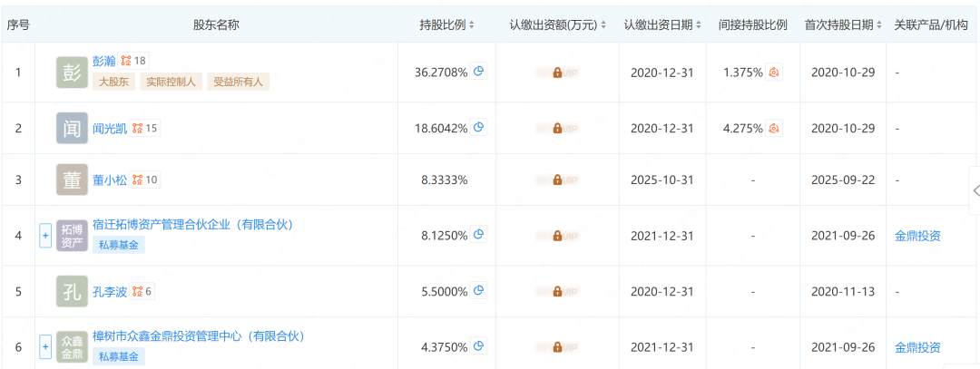
Task: Expand row 4 宿迁拓博资产 plus button
Action: pyautogui.click(x=45, y=236)
